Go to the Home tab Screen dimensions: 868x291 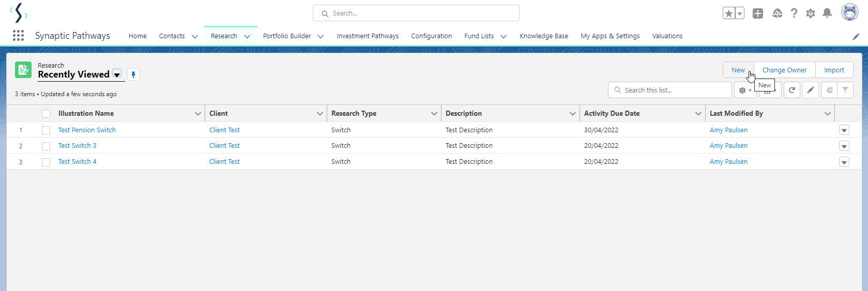point(138,36)
